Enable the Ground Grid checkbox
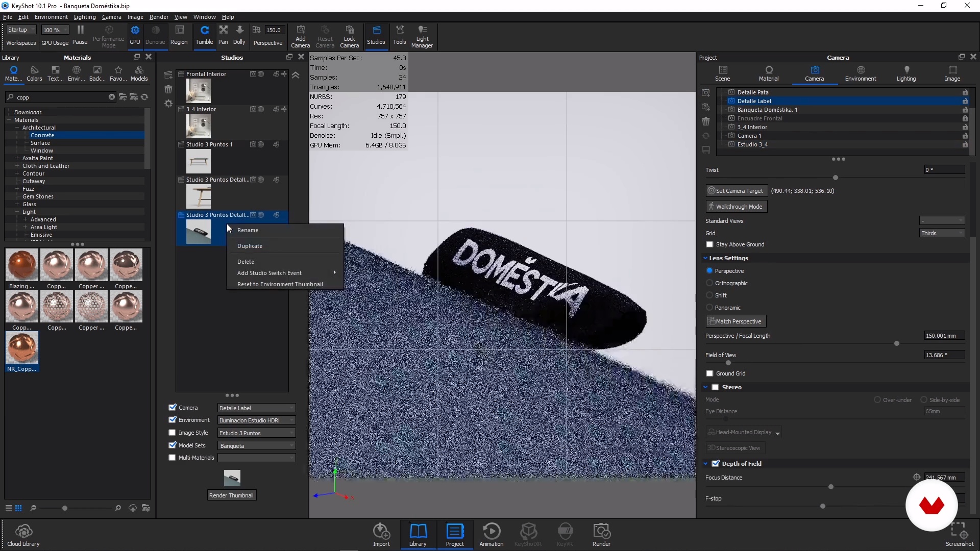The image size is (980, 551). [x=709, y=373]
